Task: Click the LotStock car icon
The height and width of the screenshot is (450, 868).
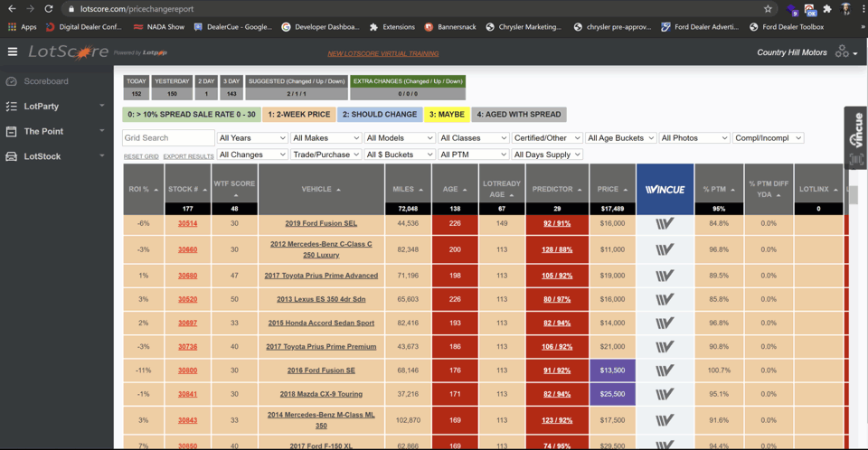Action: click(x=11, y=156)
